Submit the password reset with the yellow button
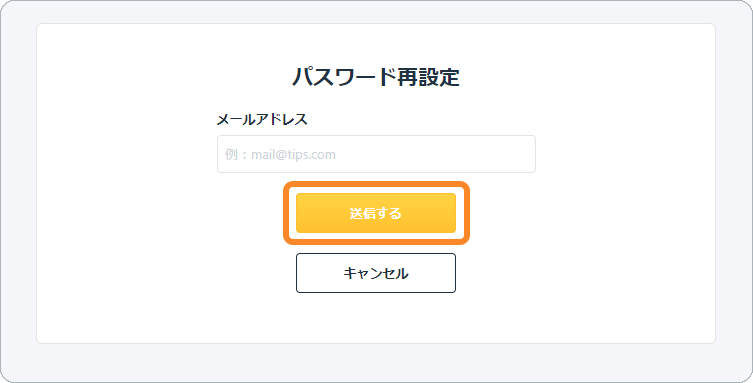The height and width of the screenshot is (383, 753). (x=376, y=213)
